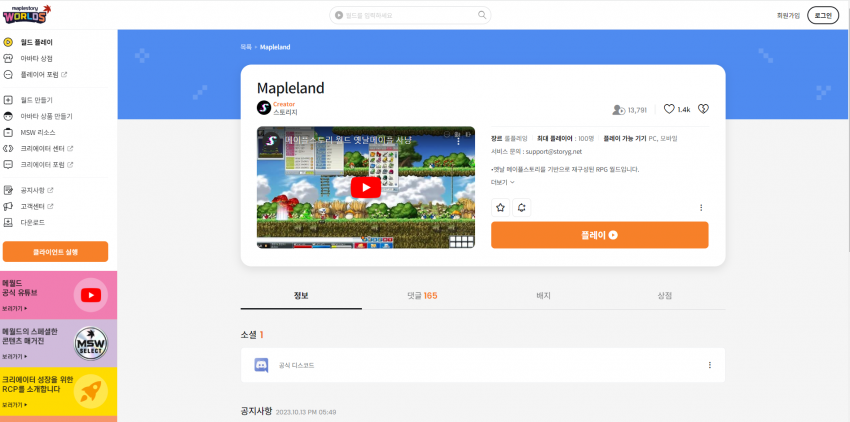The width and height of the screenshot is (850, 422).
Task: Click the broken-heart dislike icon
Action: pos(703,109)
